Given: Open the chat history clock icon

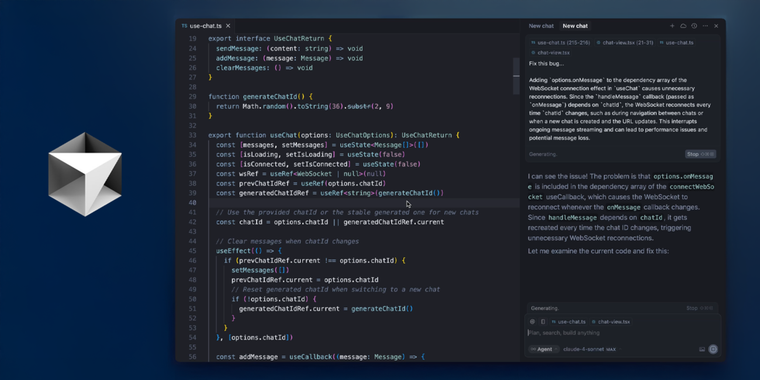Looking at the screenshot, I should coord(694,26).
